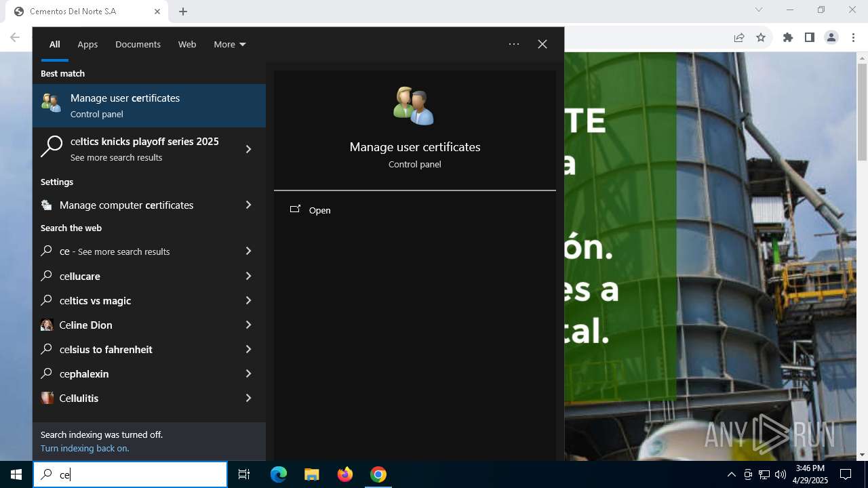Open Task View from the taskbar
The height and width of the screenshot is (488, 868).
click(x=244, y=474)
